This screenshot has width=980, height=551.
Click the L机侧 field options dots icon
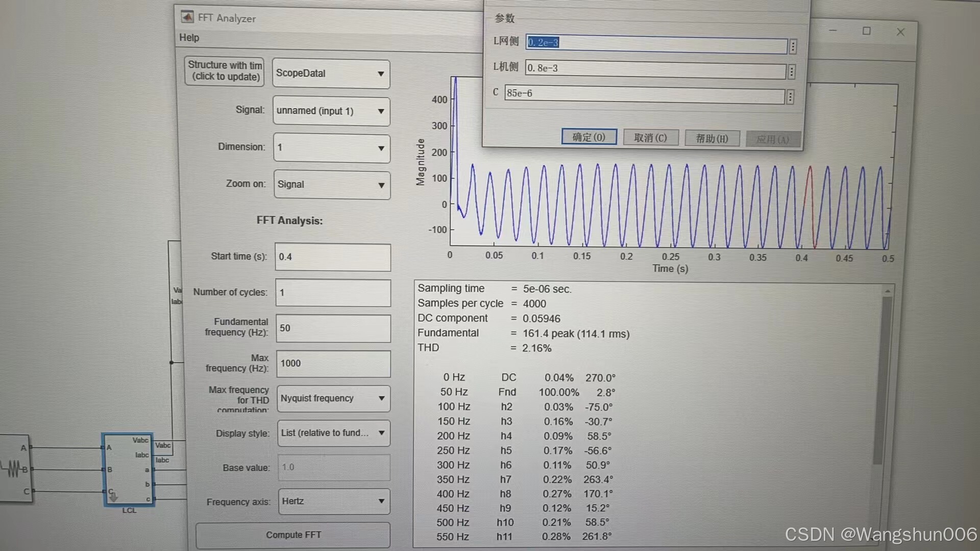[791, 71]
